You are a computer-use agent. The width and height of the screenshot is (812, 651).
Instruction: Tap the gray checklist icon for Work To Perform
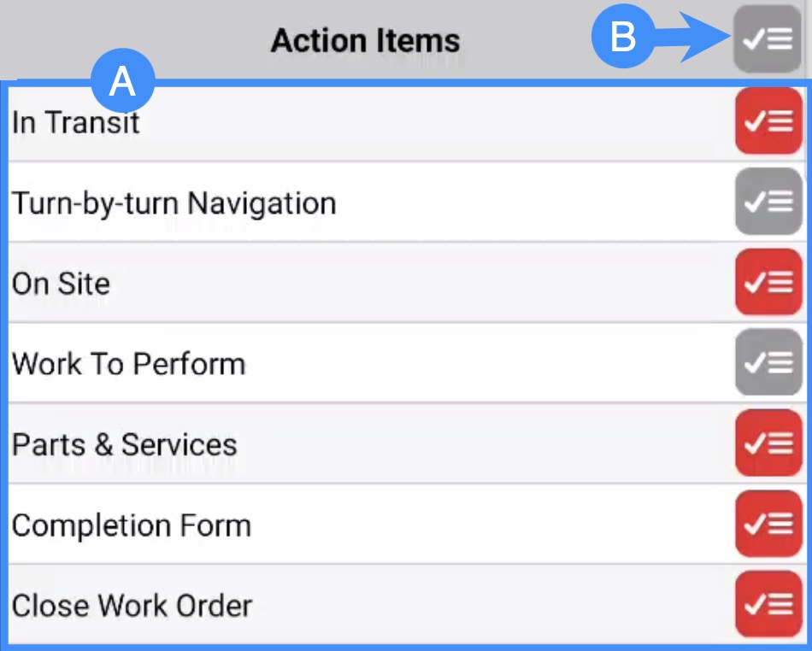768,364
